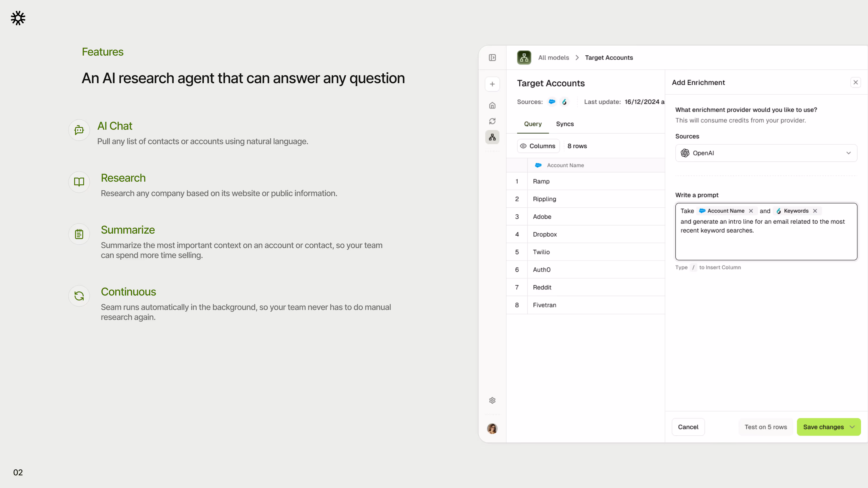Click Salesforce icon in Account Name header

coord(538,165)
